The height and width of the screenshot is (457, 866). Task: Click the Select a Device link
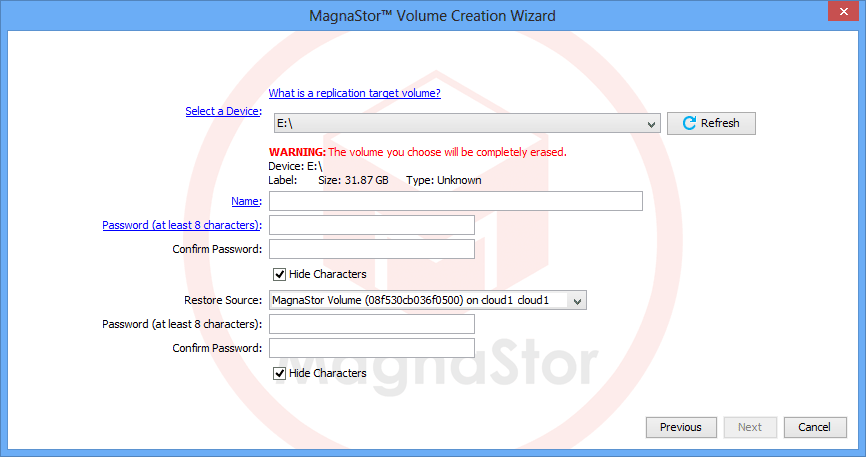[223, 111]
